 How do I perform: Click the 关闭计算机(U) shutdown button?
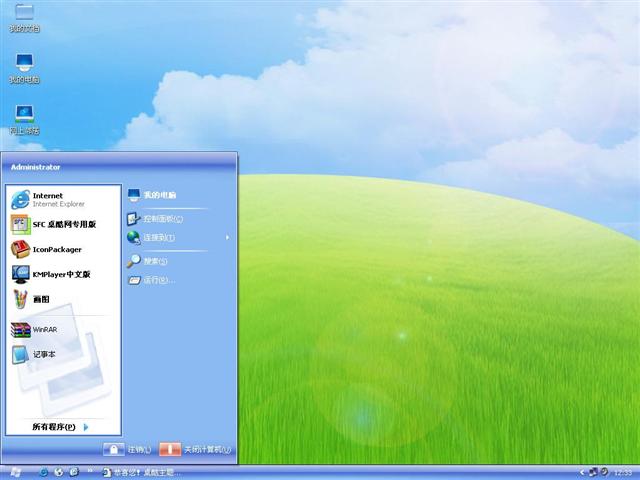pos(195,449)
